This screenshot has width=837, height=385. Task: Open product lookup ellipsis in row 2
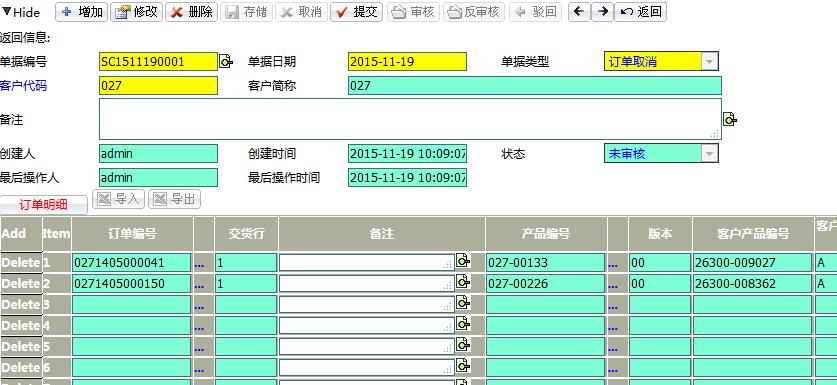(613, 285)
